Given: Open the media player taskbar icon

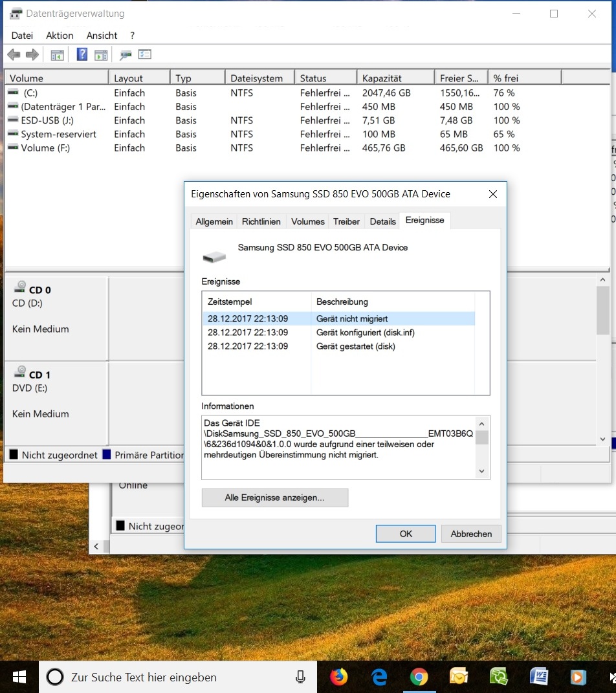Looking at the screenshot, I should point(578,677).
